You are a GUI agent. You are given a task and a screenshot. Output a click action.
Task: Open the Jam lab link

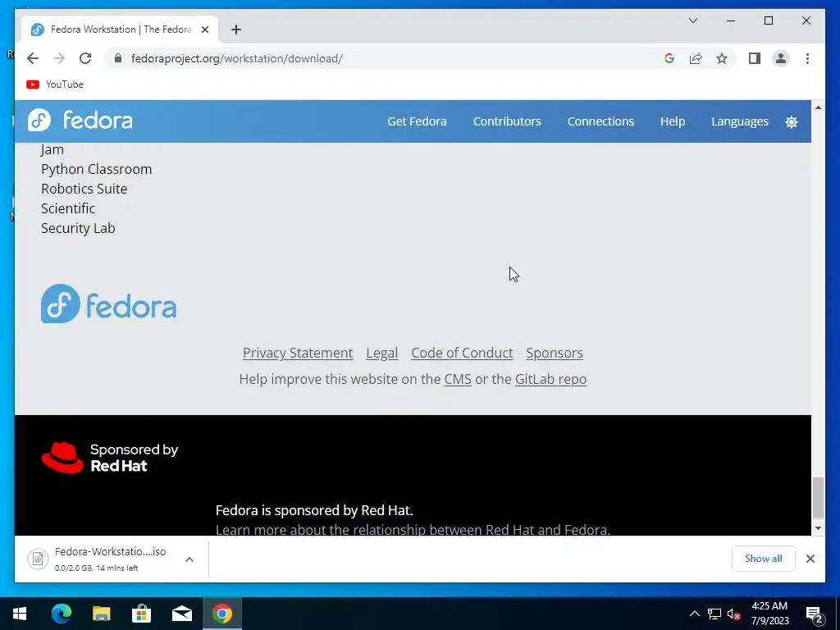coord(52,149)
